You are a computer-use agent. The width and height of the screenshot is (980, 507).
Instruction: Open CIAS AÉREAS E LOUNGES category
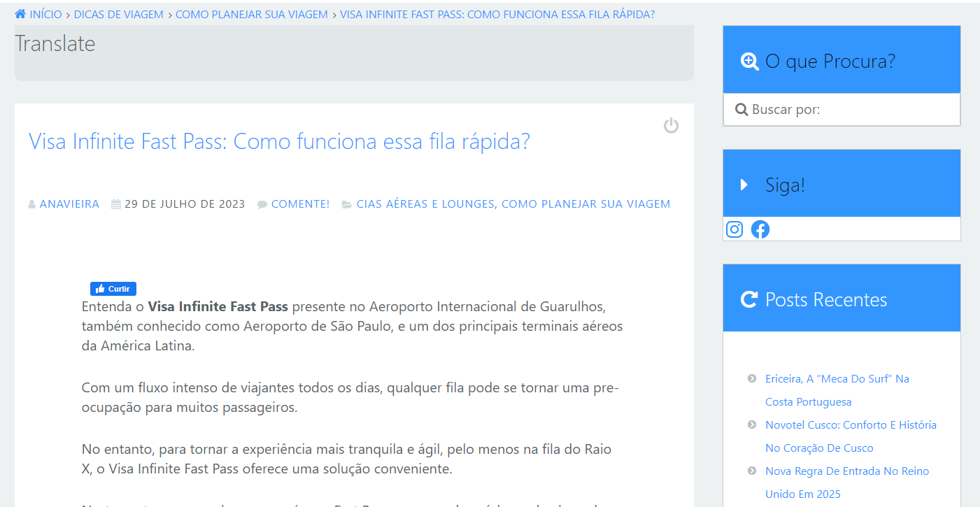click(x=425, y=204)
